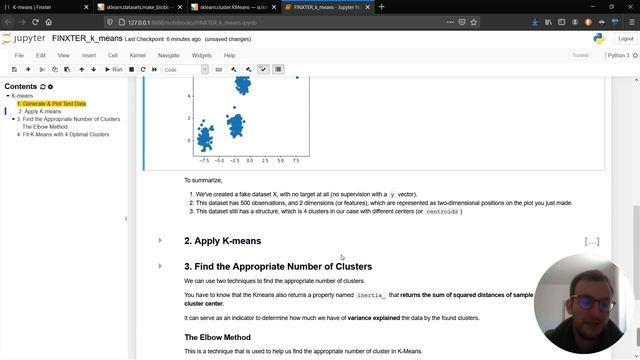Screen dimensions: 640x360
Task: Close the FINXTER_k_means Jupyter tab
Action: tap(367, 7)
